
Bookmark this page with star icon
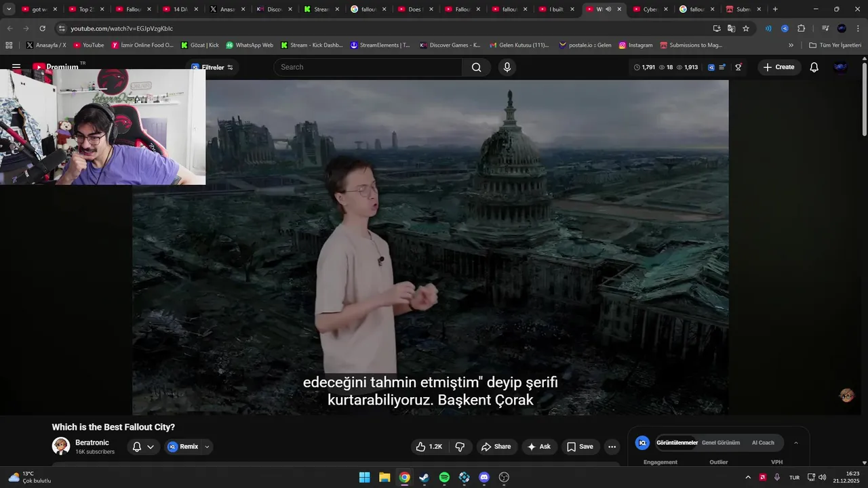pos(746,28)
